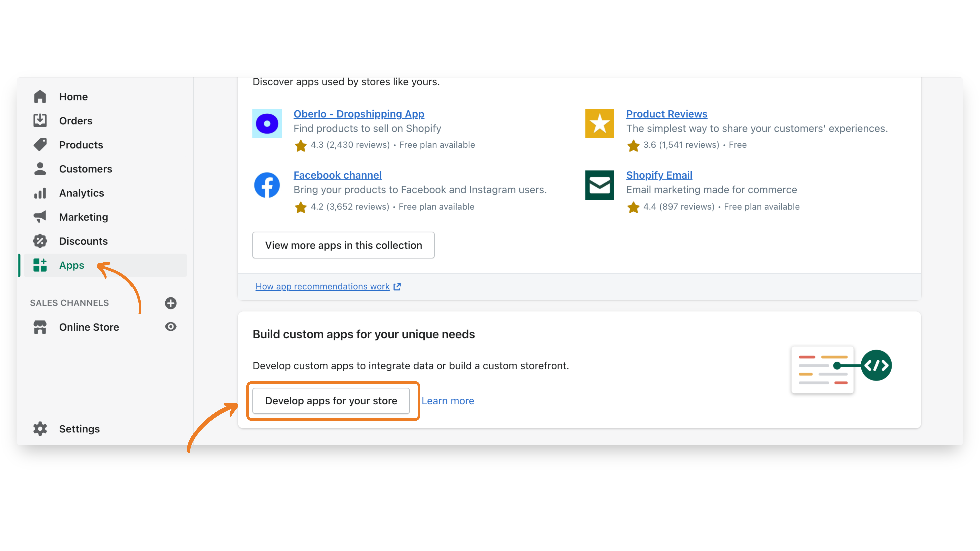Screen dimensions: 980x551
Task: Click the Discounts percent badge icon
Action: click(40, 241)
